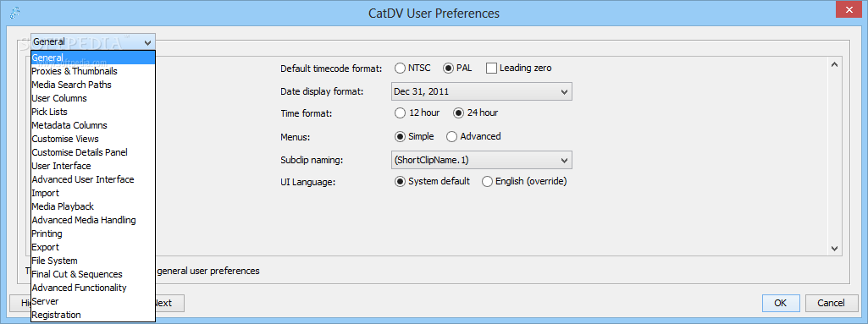Click the scrollbar down arrow
Viewport: 868px width, 324px height.
coord(834,249)
